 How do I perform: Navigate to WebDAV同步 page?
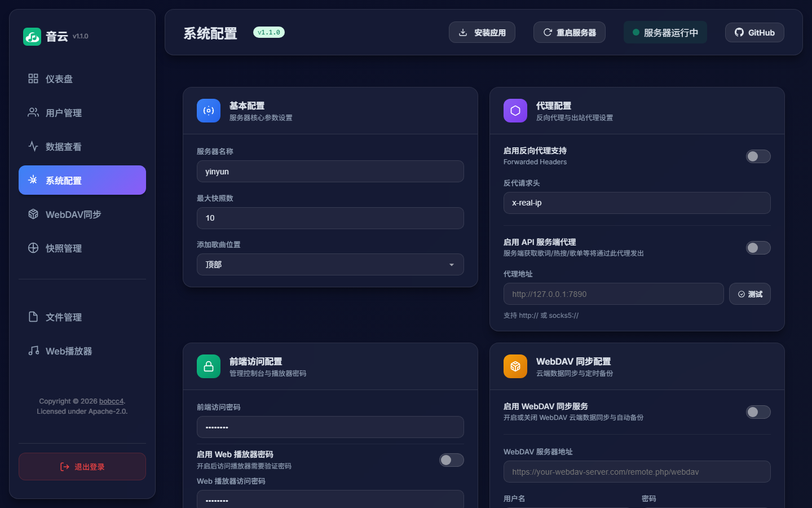tap(82, 214)
